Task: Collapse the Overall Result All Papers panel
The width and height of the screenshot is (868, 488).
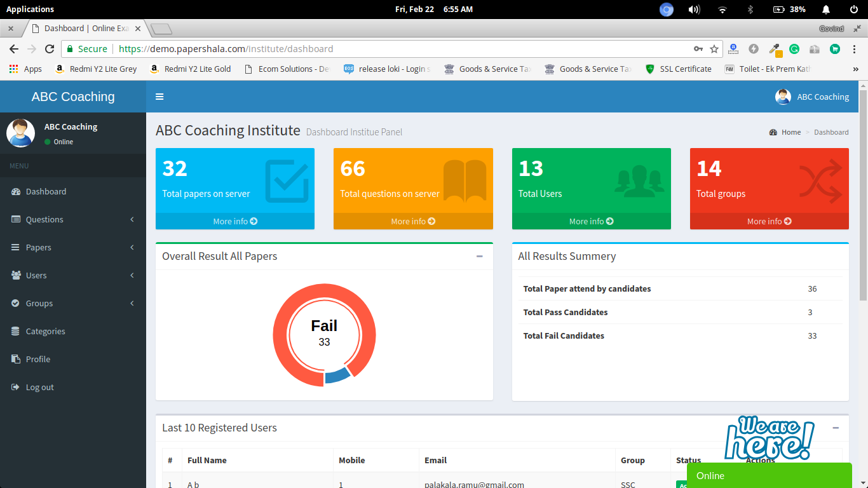Action: click(x=480, y=256)
